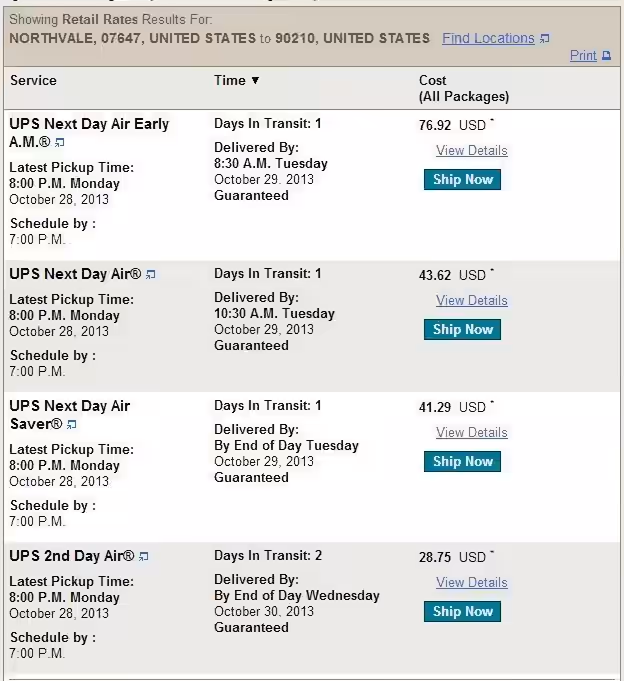Click the Print link
This screenshot has width=624, height=681.
(583, 56)
